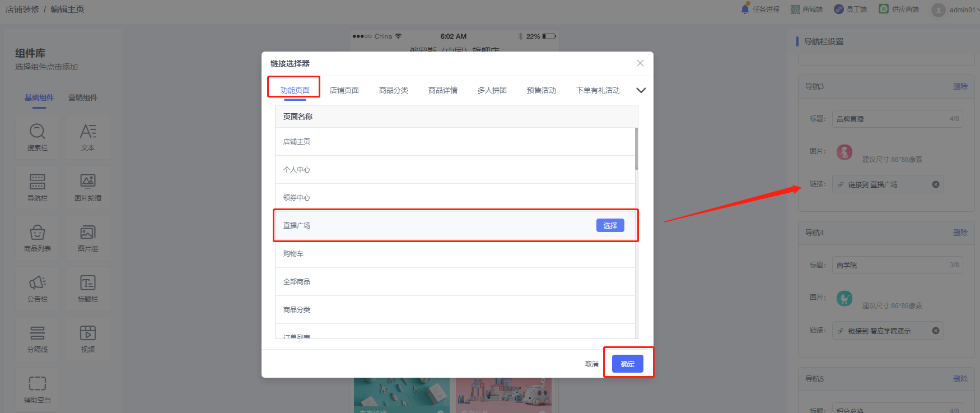Add the 图片组 image group component
980x413 pixels.
click(x=88, y=238)
